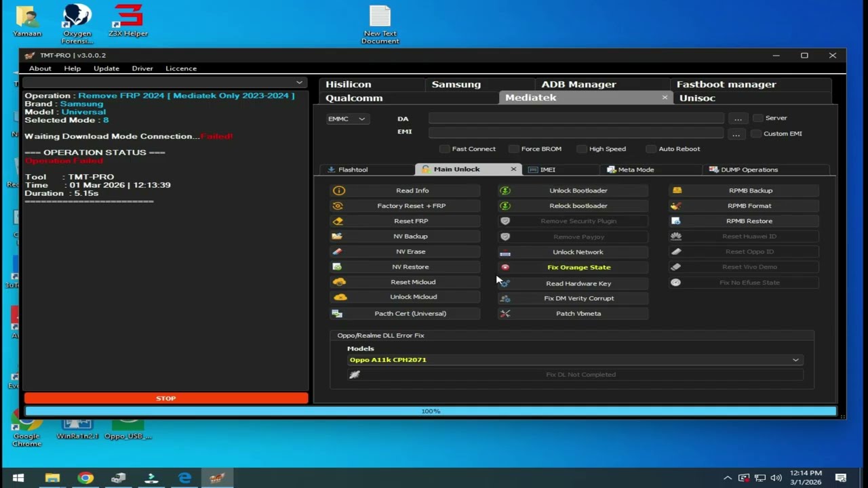Click the NV Restore icon
Screen dimensions: 868x488
point(337,266)
